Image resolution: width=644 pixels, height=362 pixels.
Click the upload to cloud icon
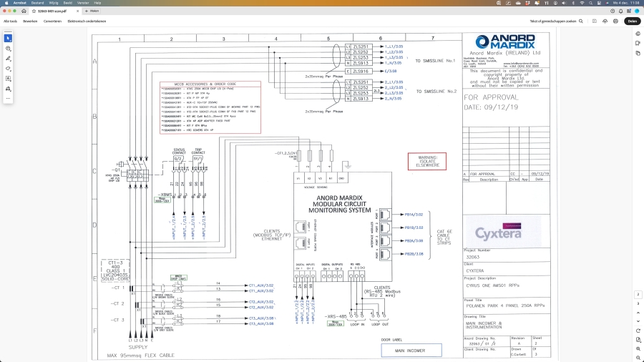[605, 21]
